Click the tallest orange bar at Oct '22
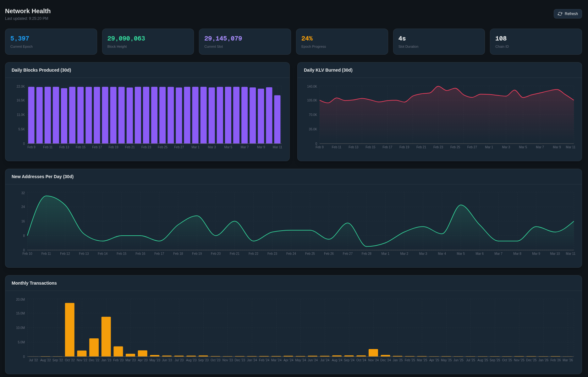 70,329
